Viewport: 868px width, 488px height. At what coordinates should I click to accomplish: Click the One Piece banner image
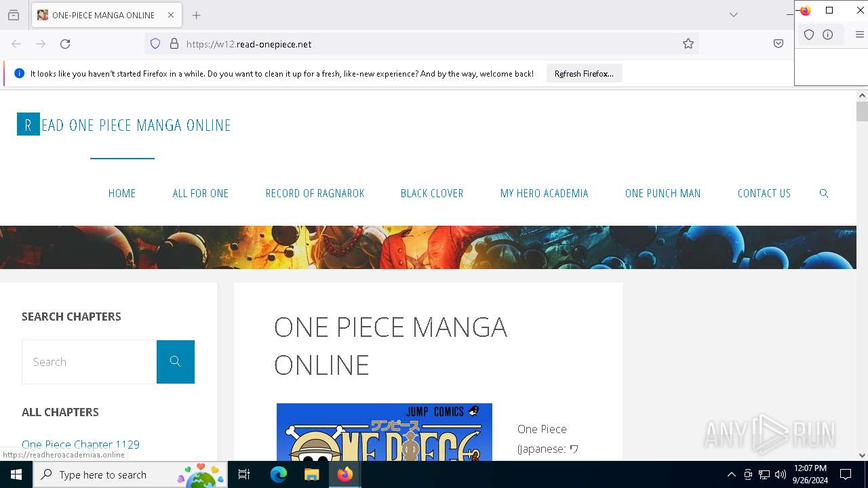tap(428, 247)
